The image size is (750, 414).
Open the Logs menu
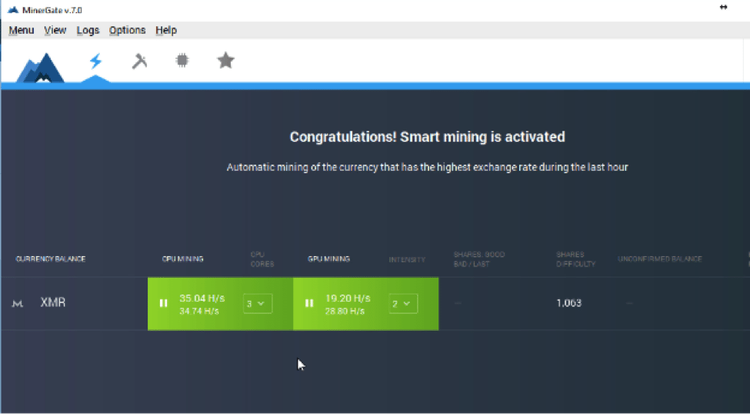tap(88, 31)
